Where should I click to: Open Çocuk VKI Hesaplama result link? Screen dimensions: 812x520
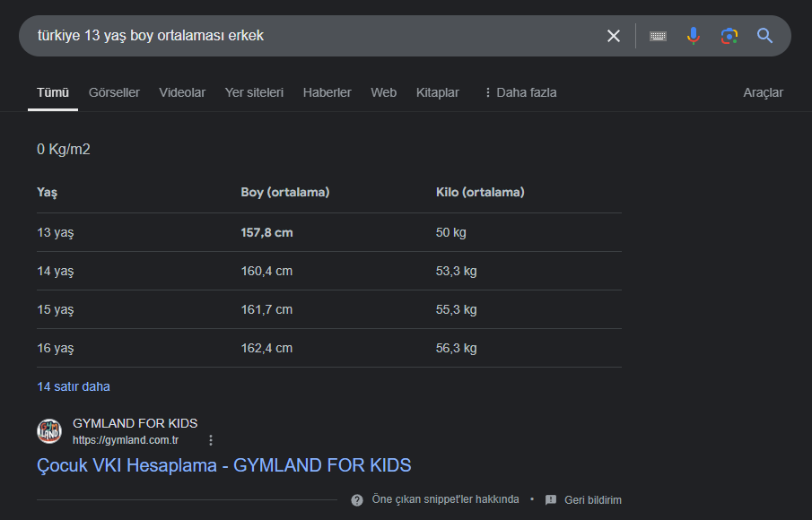click(223, 465)
